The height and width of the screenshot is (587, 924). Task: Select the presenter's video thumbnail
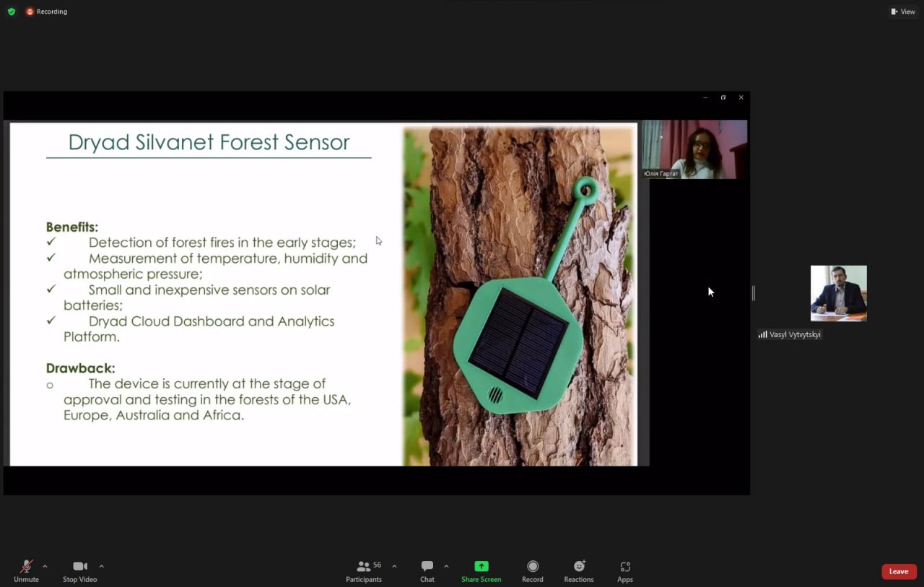(694, 149)
